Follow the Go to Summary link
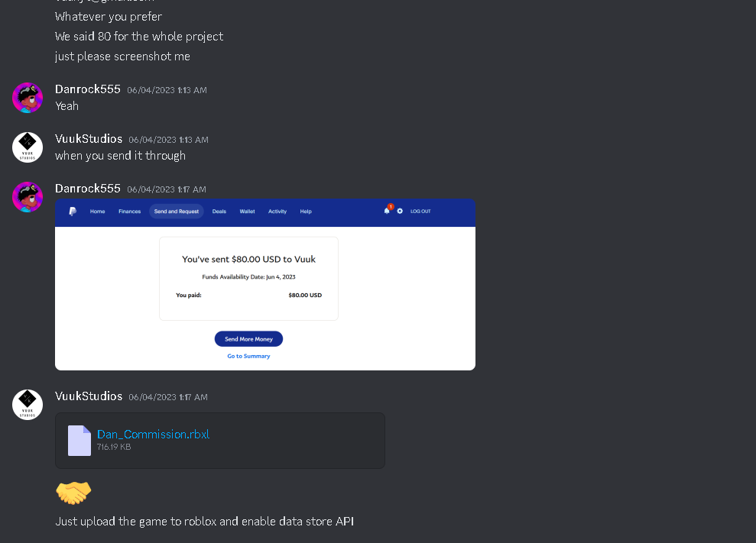756x543 pixels. [x=248, y=356]
